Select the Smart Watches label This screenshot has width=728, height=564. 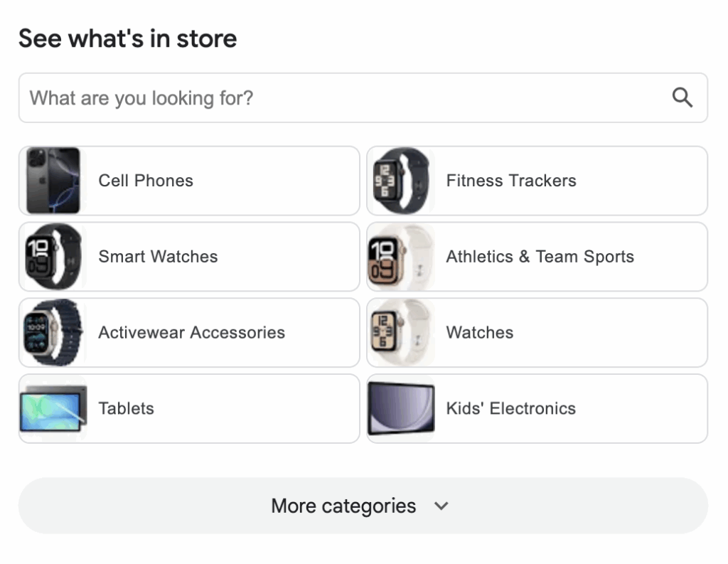click(x=158, y=257)
